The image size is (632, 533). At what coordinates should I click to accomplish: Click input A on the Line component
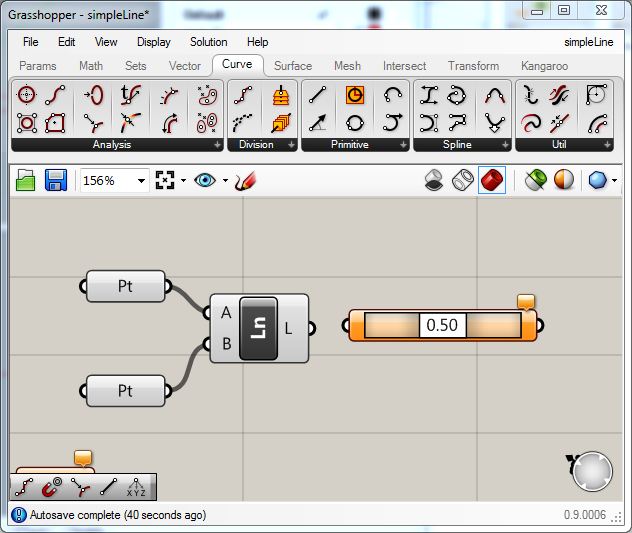click(x=226, y=313)
